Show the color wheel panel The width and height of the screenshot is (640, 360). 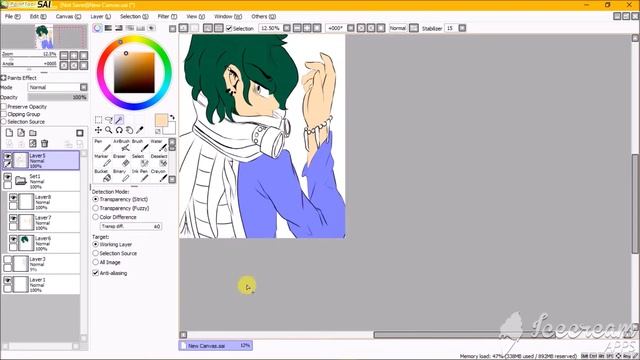point(97,28)
